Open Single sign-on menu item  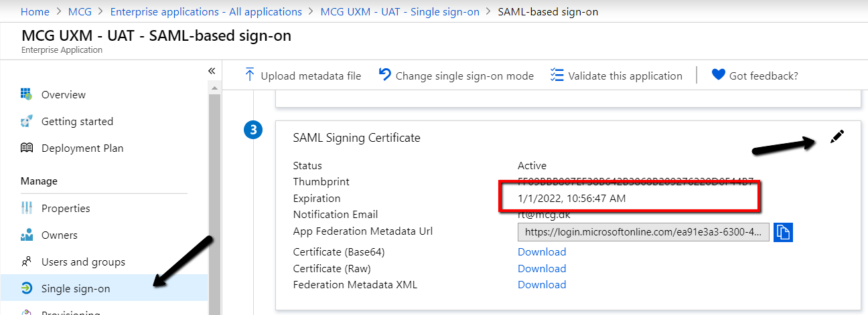point(76,288)
